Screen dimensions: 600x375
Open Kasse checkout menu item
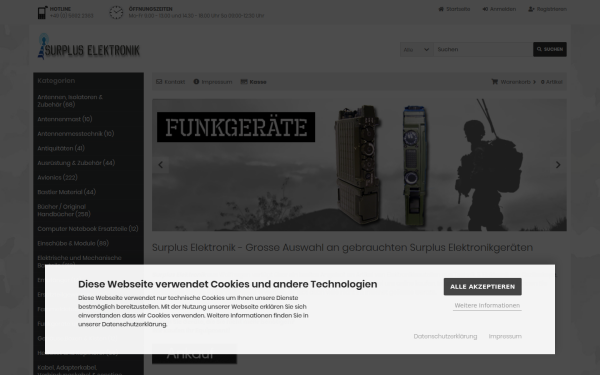(253, 82)
